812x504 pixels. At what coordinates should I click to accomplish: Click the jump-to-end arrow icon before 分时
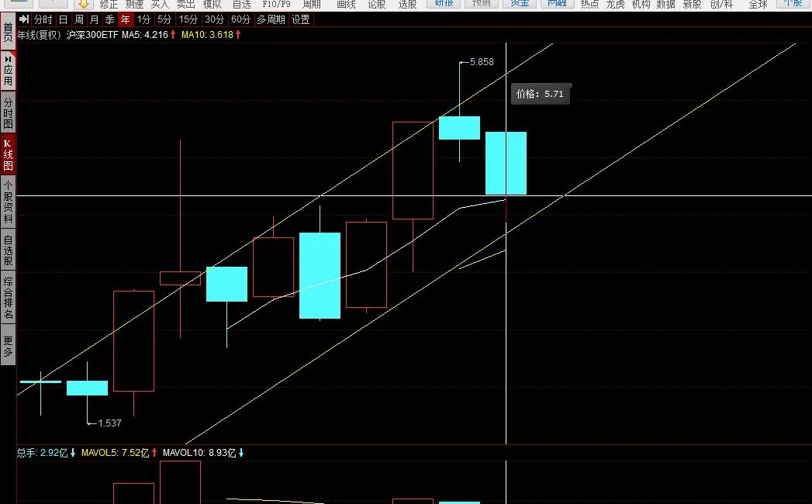[24, 19]
